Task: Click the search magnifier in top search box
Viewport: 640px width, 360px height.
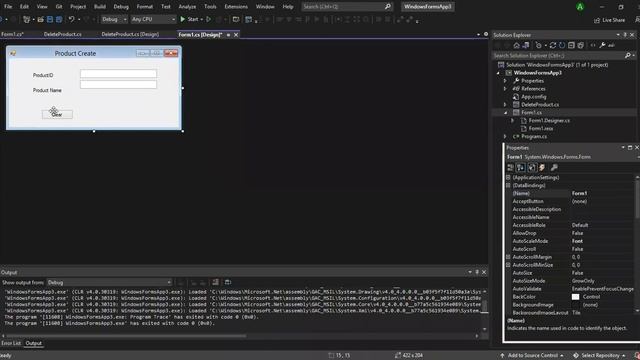Action: [388, 7]
